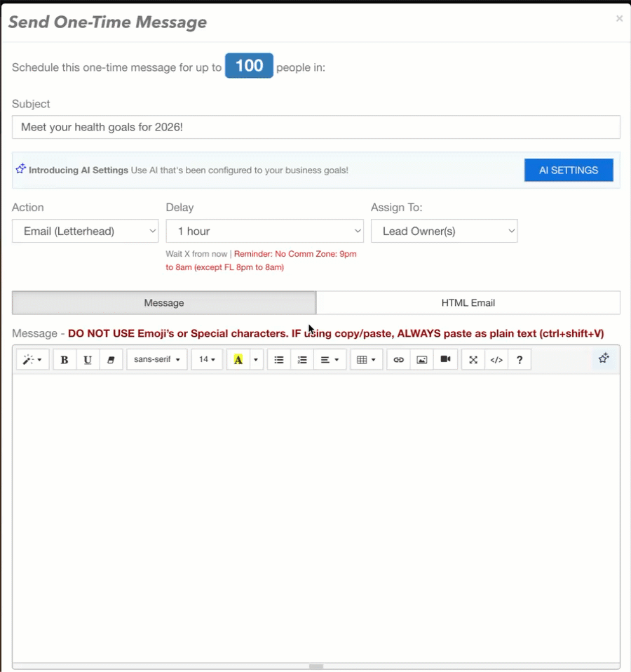Set the text color using the highlighted A
631x672 pixels.
(x=239, y=359)
